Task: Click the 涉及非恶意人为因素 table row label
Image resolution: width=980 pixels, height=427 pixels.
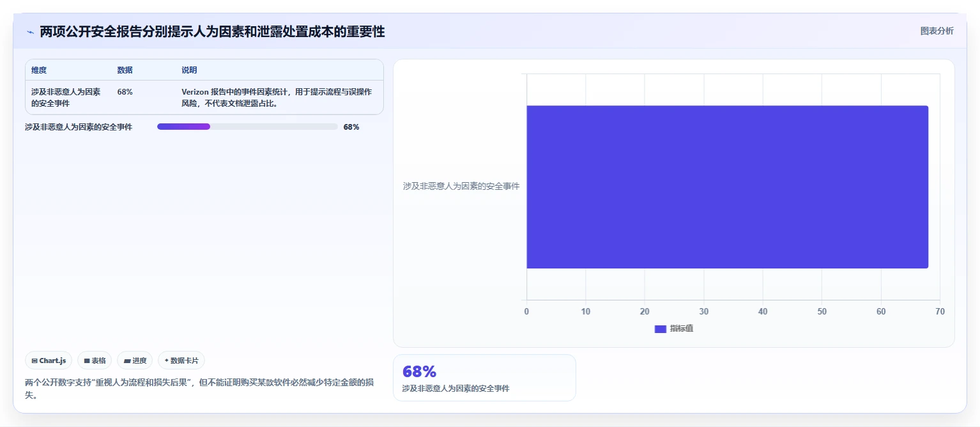Action: [x=66, y=98]
